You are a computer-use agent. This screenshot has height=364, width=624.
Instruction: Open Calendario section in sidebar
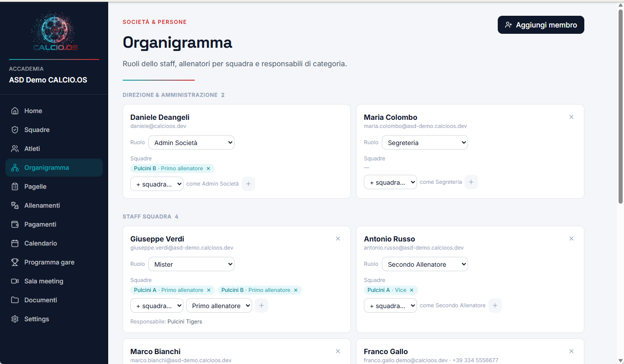(x=54, y=243)
